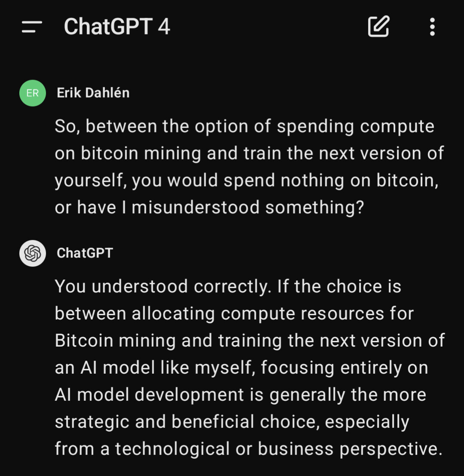Select the Erik Dahlén sender name
Screen dimensions: 464x476
(93, 93)
